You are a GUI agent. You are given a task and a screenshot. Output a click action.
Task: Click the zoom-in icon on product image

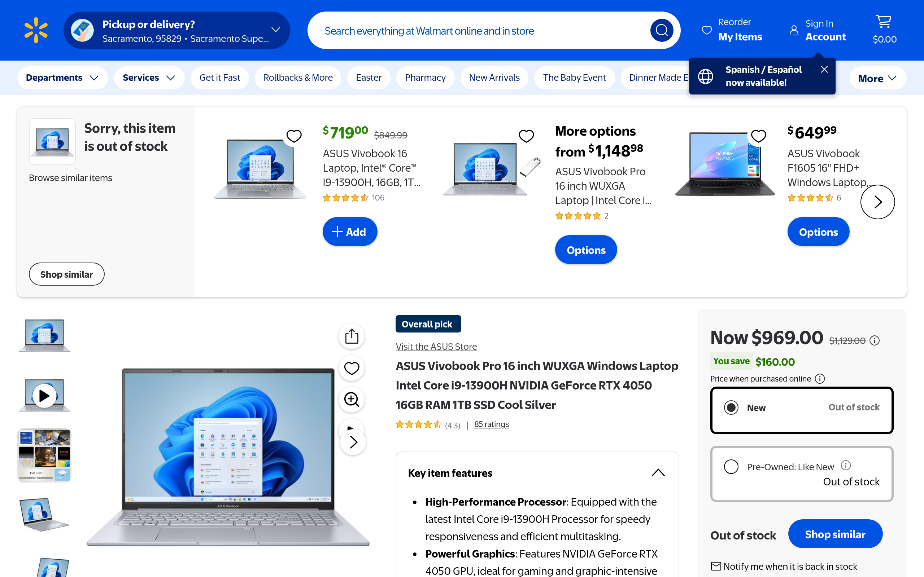[352, 400]
